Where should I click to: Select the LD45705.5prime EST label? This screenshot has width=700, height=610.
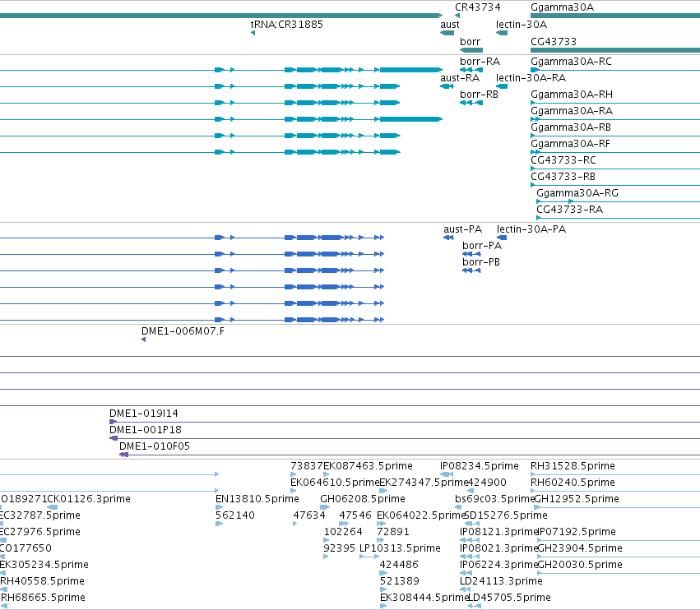[x=509, y=598]
